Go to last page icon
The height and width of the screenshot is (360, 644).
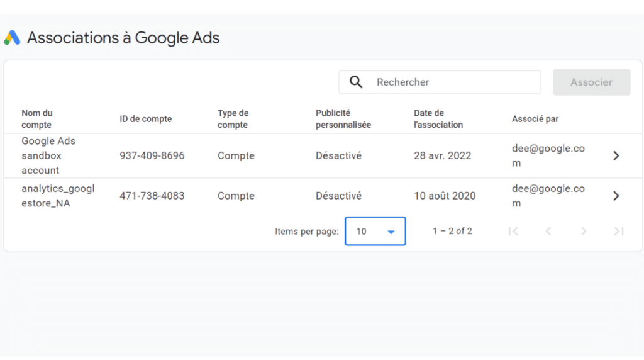[619, 231]
